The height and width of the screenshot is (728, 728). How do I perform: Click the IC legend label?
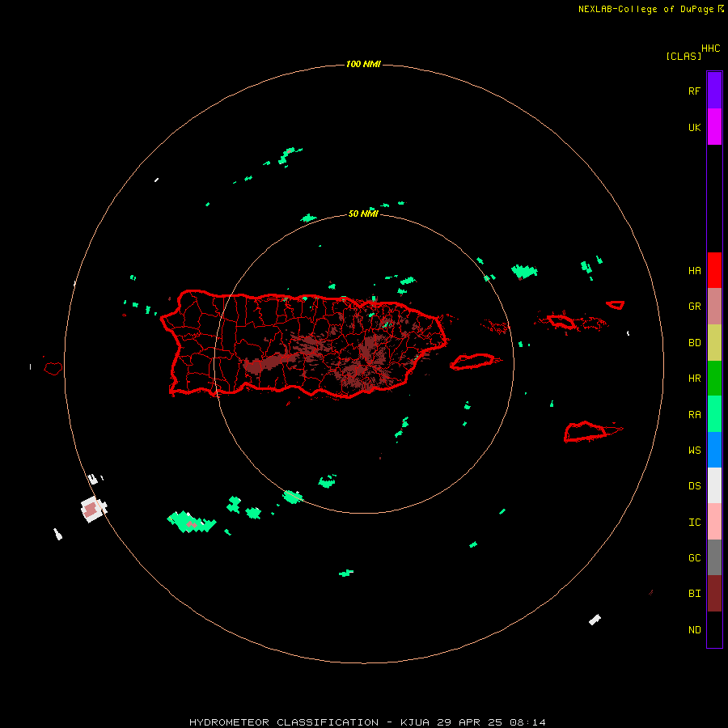tap(695, 523)
